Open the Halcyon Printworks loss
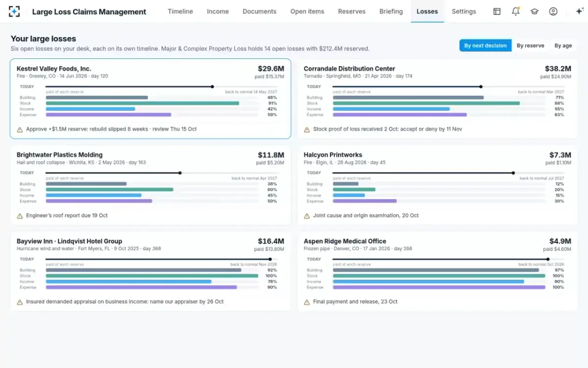Image resolution: width=588 pixels, height=368 pixels. 438,185
